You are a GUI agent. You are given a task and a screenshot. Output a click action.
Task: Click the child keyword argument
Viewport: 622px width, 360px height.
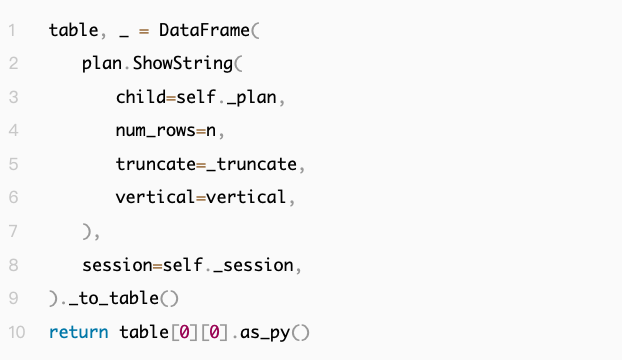point(141,97)
